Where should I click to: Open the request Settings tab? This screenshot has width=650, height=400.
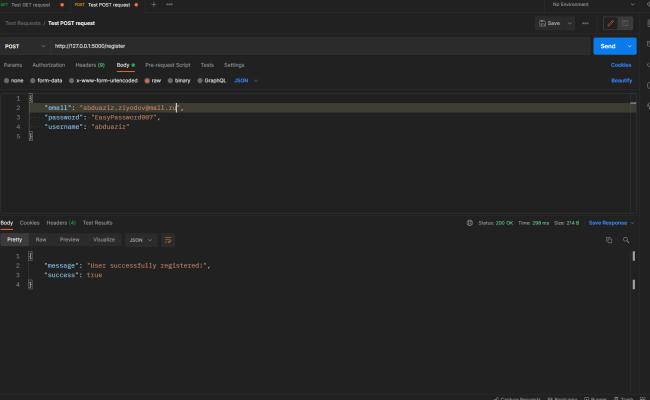(234, 65)
